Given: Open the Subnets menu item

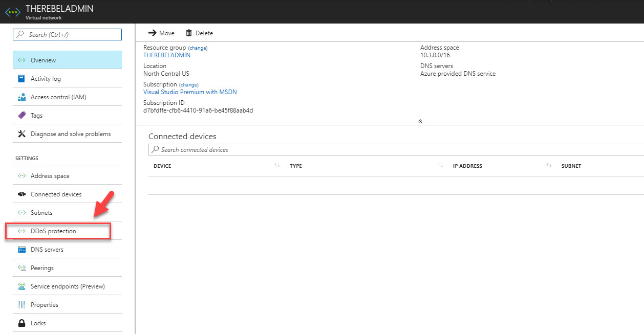Looking at the screenshot, I should 41,213.
